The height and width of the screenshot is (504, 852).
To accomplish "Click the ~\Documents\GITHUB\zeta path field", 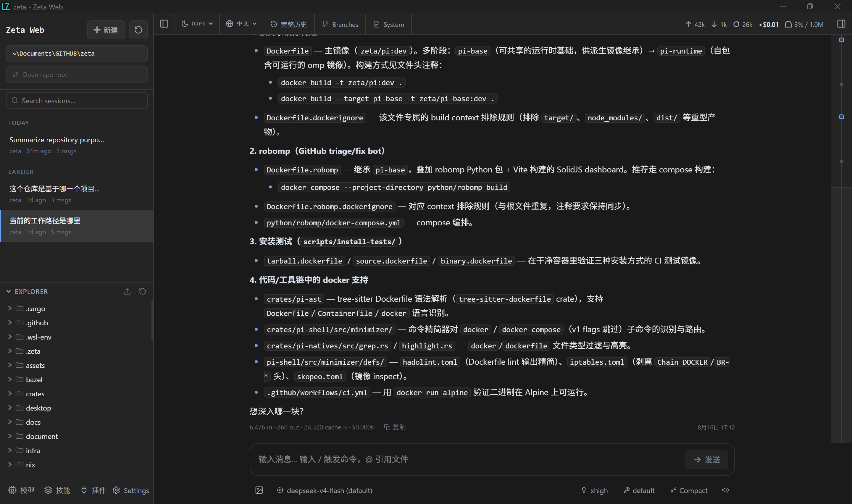I will click(x=77, y=54).
